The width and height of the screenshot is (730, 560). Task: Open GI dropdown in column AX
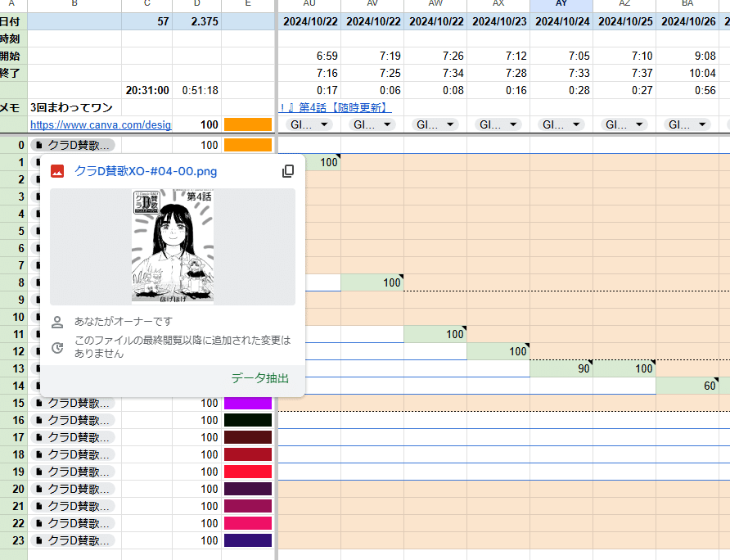click(x=498, y=125)
